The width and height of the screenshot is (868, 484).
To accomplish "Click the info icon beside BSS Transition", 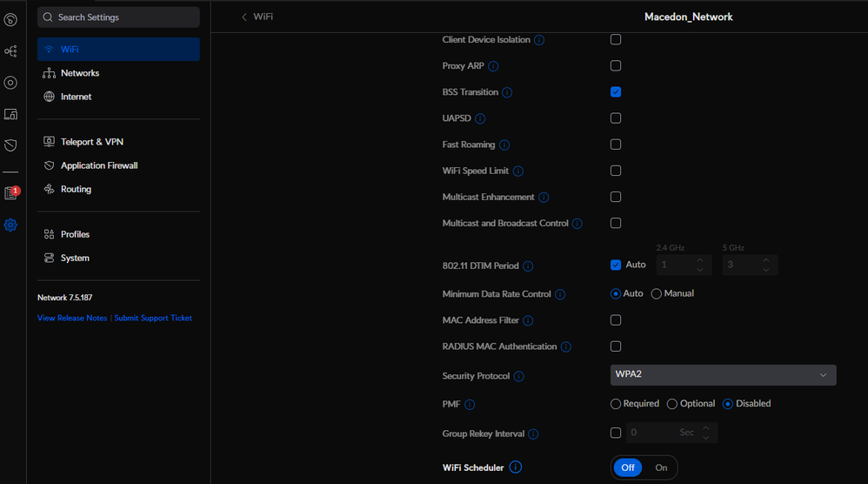I will 507,92.
